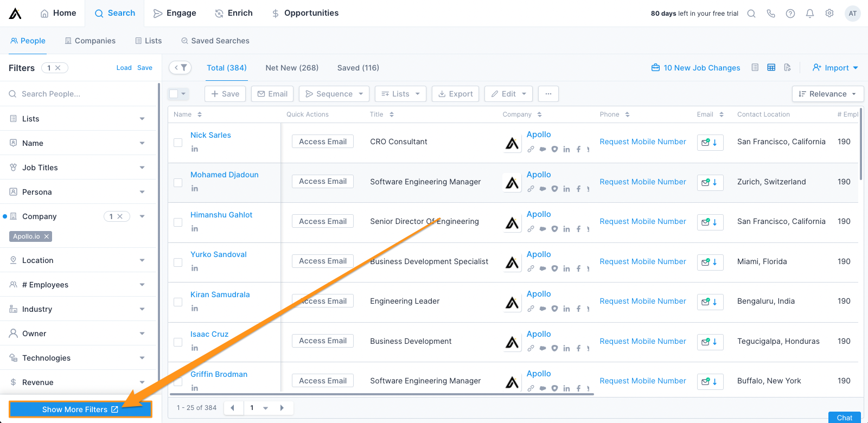The width and height of the screenshot is (868, 423).
Task: Toggle the select-all checkbox
Action: click(174, 94)
